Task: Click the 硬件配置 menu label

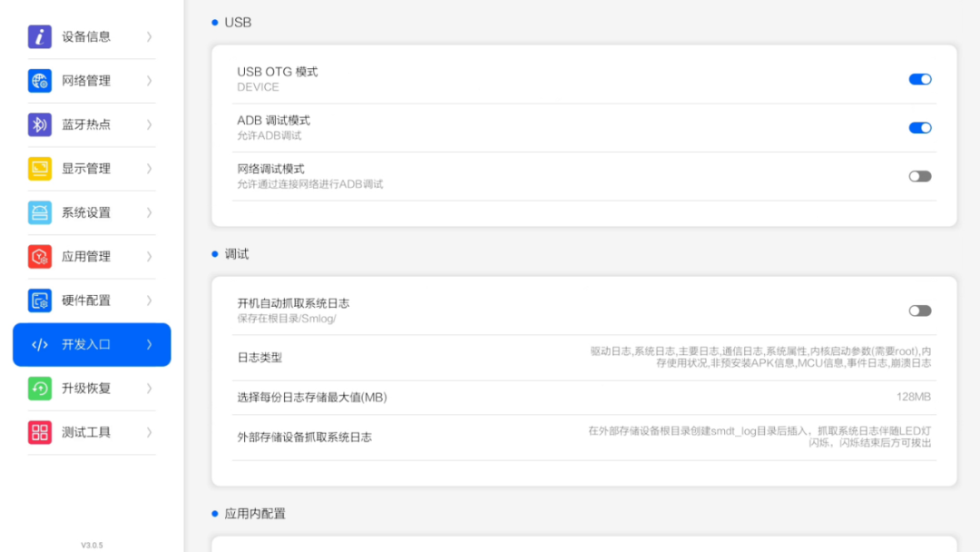Action: [86, 301]
